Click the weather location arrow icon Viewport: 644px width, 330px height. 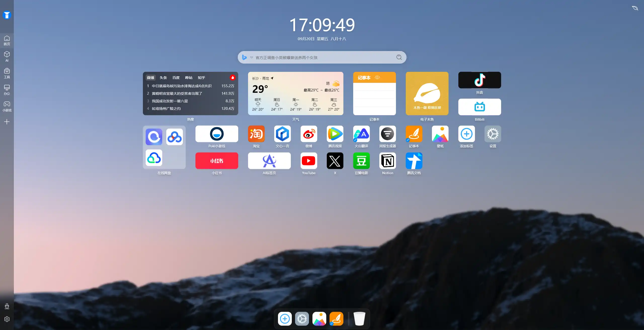click(x=272, y=78)
